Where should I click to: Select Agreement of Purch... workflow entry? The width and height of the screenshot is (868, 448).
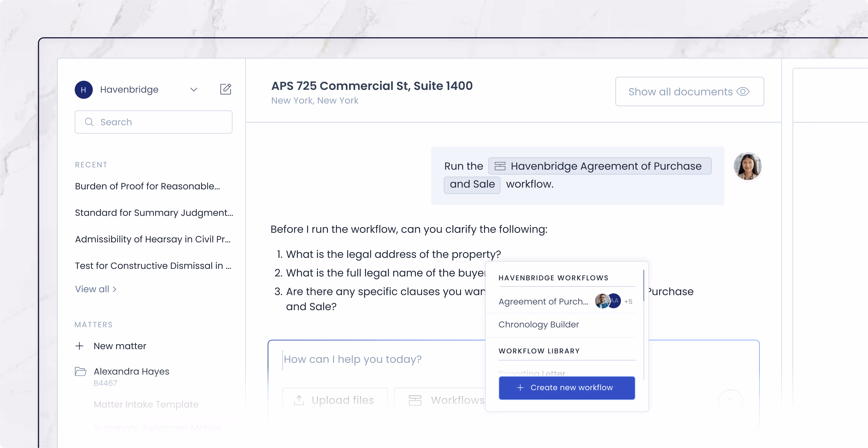[543, 301]
